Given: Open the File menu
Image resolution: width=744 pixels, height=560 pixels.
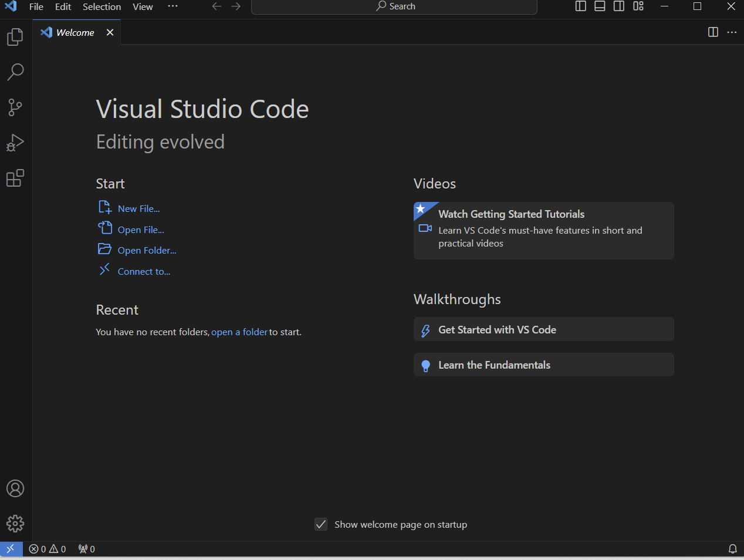Looking at the screenshot, I should click(x=36, y=6).
